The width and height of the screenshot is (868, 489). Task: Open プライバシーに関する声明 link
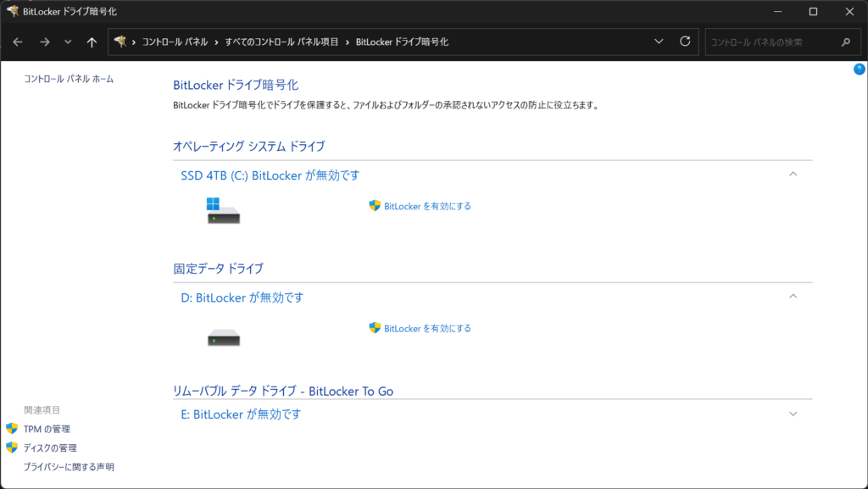[69, 467]
